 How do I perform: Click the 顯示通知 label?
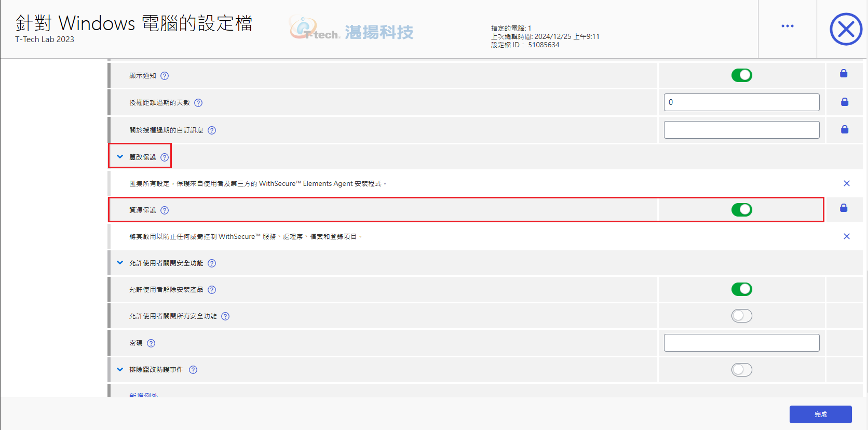coord(143,76)
